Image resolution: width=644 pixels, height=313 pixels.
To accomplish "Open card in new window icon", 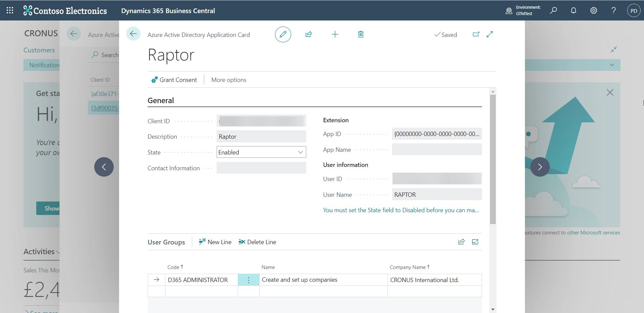I will pos(476,34).
